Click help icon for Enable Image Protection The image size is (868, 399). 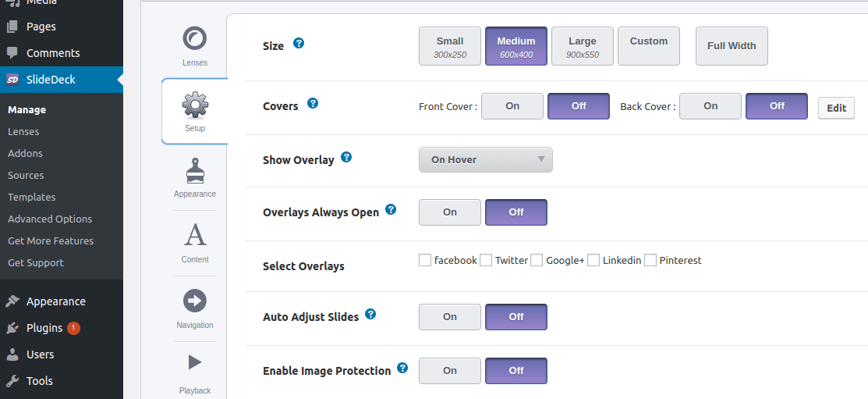[403, 368]
